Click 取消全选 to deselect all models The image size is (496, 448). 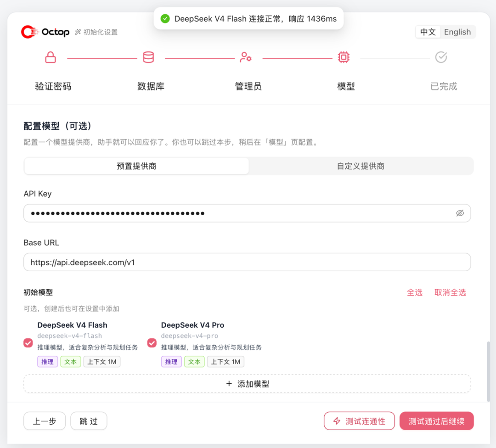pyautogui.click(x=450, y=292)
